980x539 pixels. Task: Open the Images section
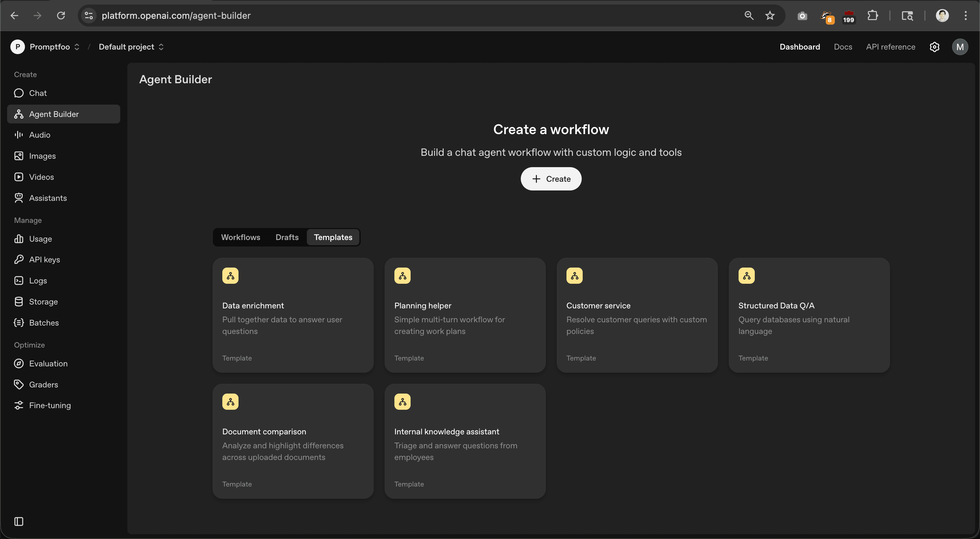[42, 155]
